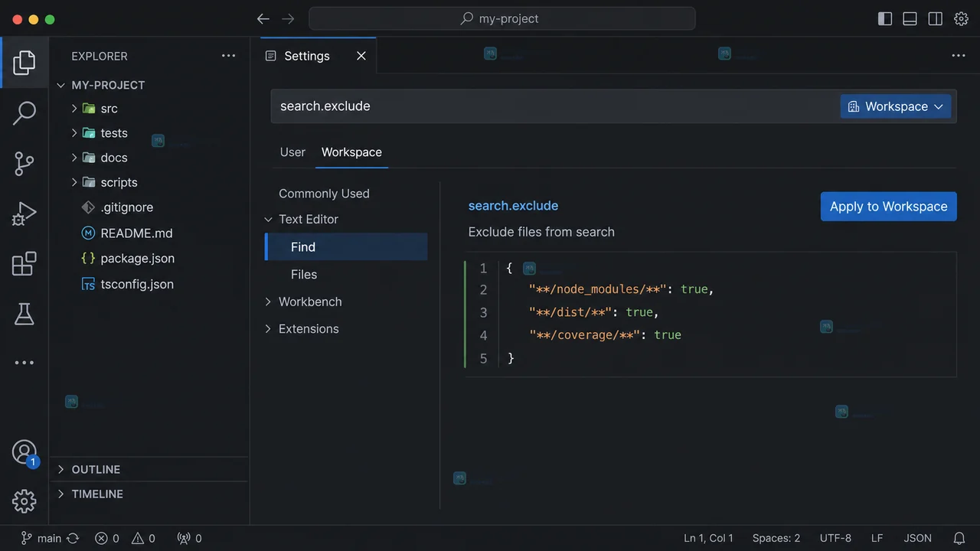Click the EXPLORER panel title

pyautogui.click(x=100, y=56)
